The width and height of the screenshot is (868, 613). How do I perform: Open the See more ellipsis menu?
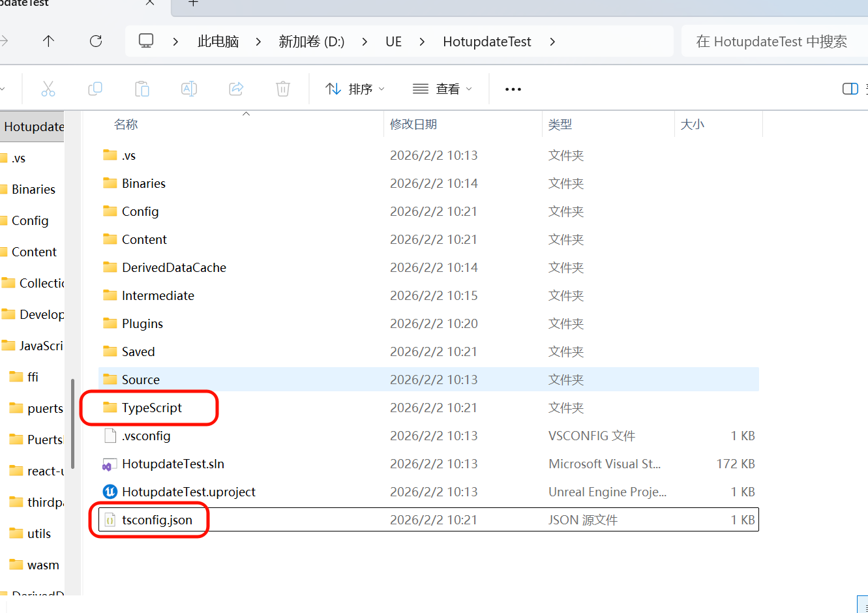(513, 89)
